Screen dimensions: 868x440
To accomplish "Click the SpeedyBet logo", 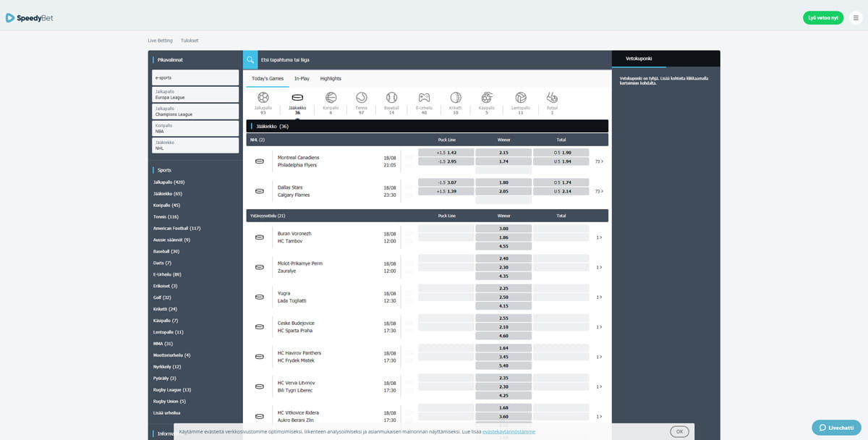I will pos(29,17).
